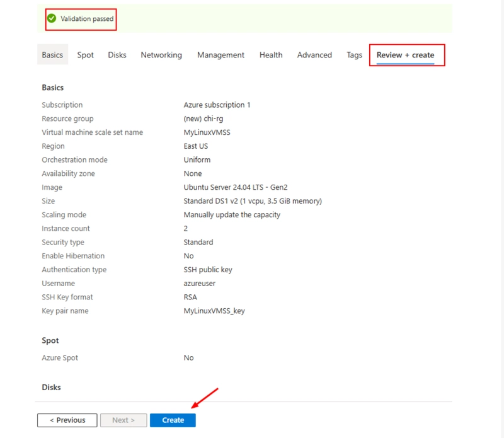This screenshot has height=438, width=504.
Task: Click the 'Basics' section heading
Action: point(53,88)
